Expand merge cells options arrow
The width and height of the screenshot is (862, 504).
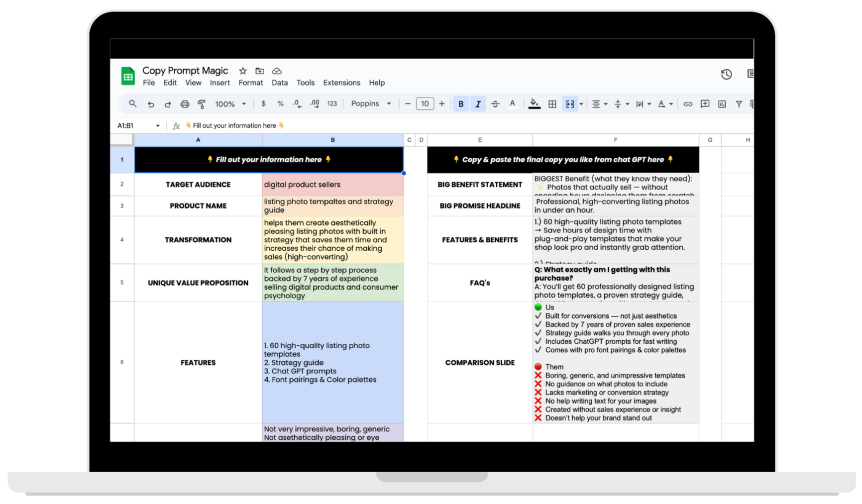tap(581, 104)
